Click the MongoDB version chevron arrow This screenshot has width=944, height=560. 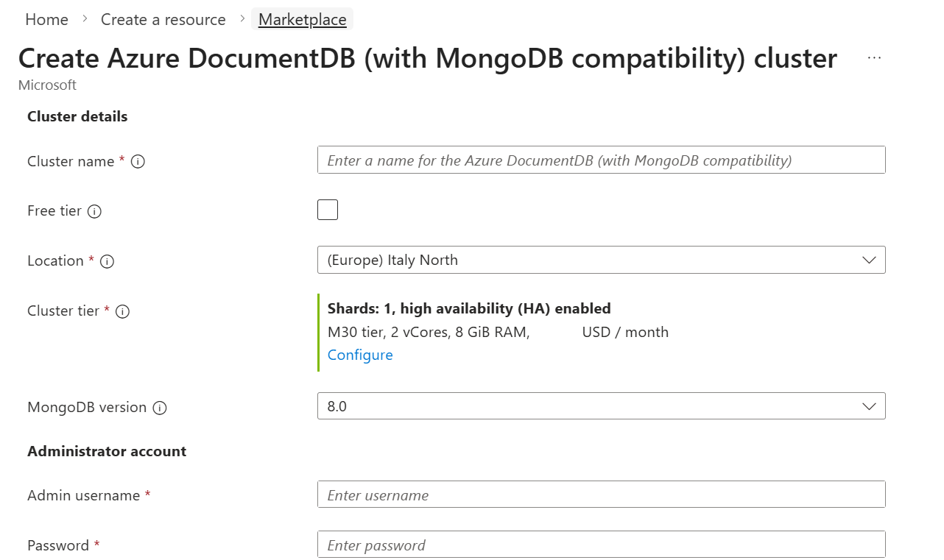click(869, 406)
